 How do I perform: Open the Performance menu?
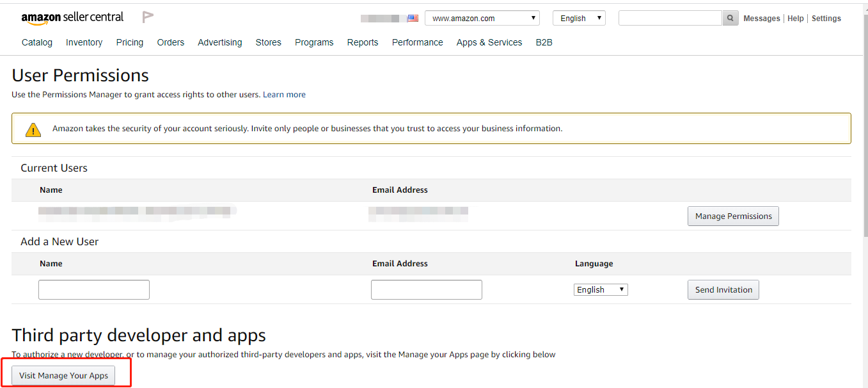click(418, 42)
